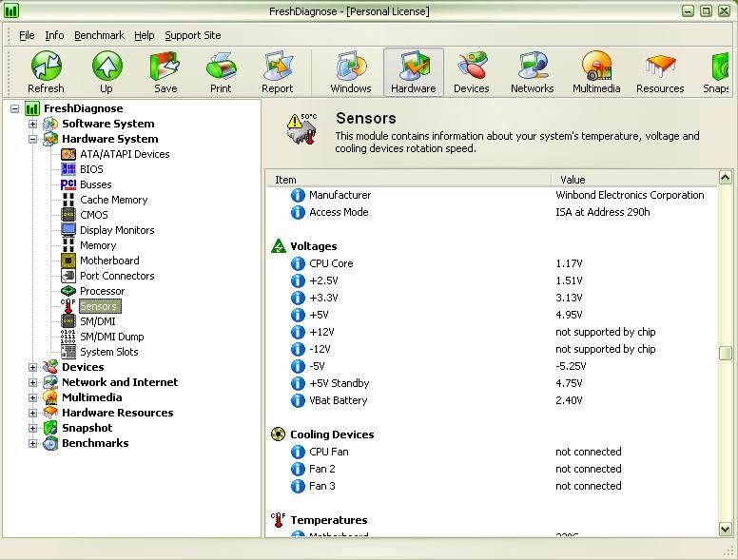738x560 pixels.
Task: Select the VBat Battery row
Action: pos(492,400)
